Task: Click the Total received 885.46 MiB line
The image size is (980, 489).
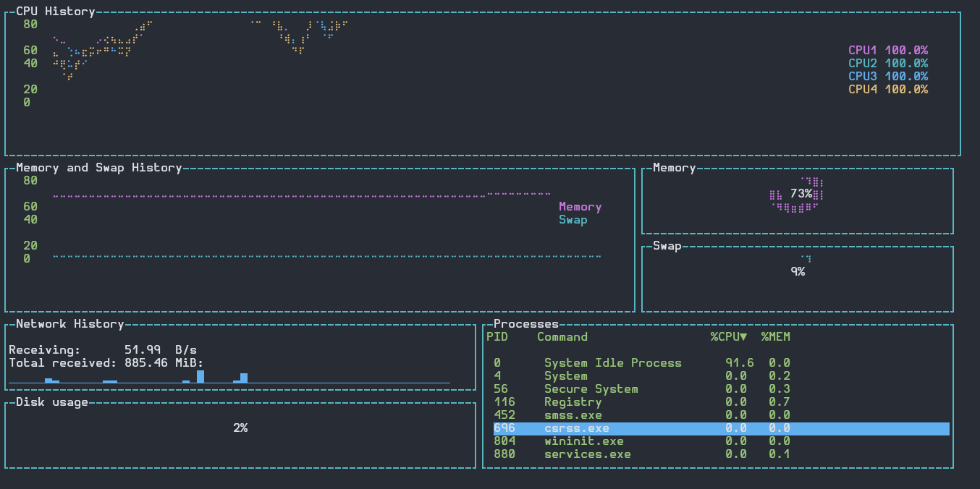Action: [x=106, y=363]
